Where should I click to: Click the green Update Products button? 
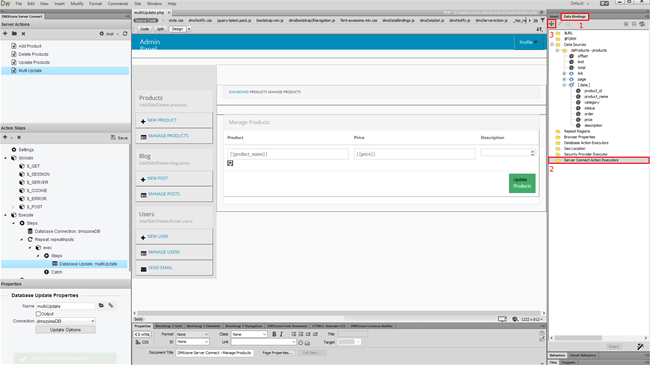(522, 183)
